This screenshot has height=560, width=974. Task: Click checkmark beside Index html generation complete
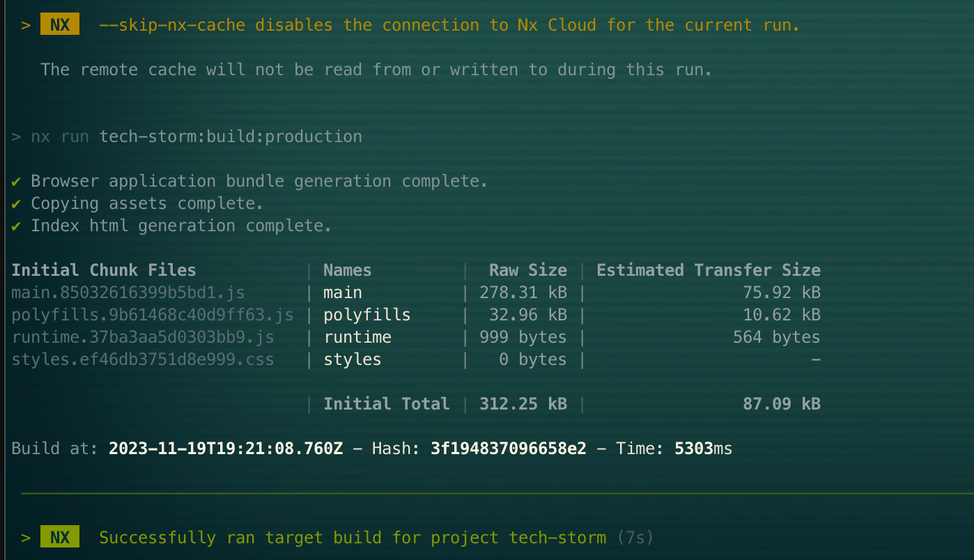[17, 226]
